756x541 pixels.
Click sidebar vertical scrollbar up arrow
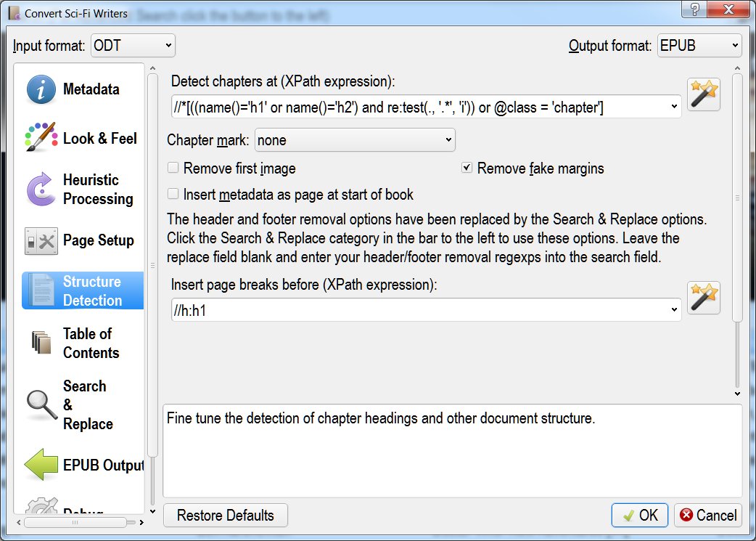coord(153,68)
